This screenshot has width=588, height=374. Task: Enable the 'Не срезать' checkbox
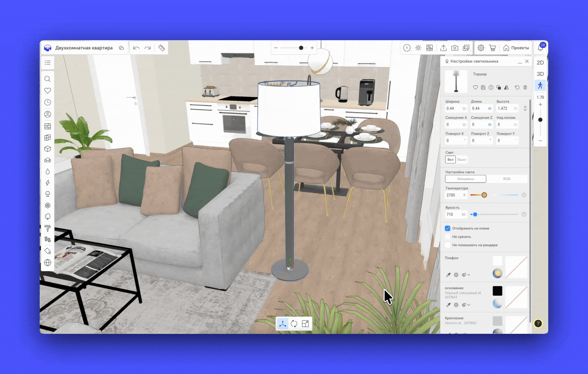tap(448, 237)
